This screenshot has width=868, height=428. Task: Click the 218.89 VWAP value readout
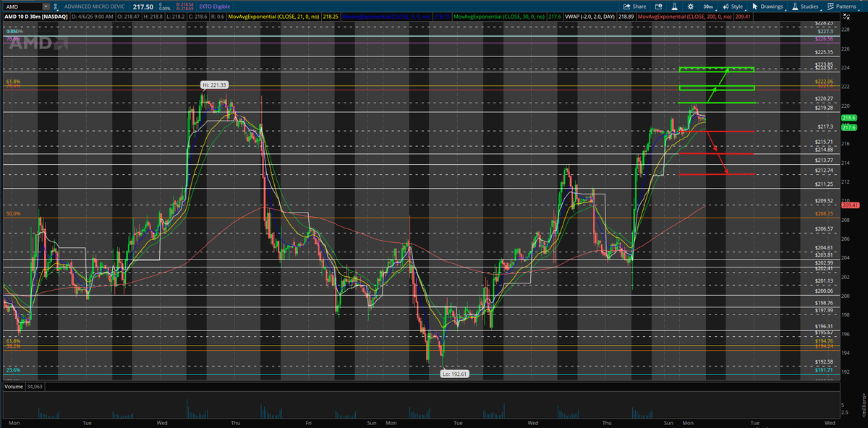tap(626, 17)
